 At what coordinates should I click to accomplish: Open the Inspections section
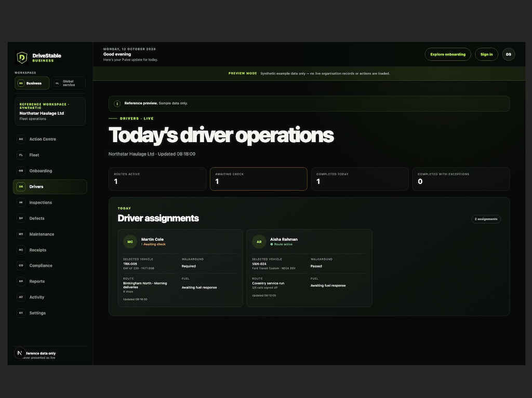point(50,202)
